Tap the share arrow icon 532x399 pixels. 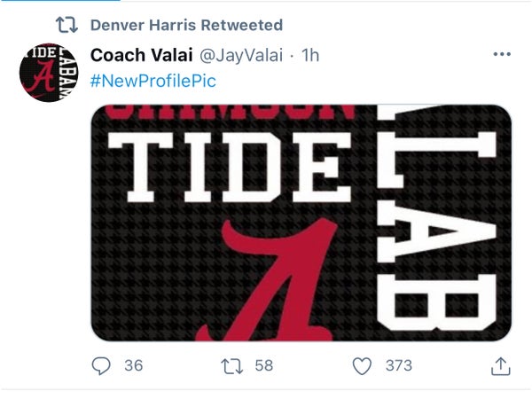500,365
